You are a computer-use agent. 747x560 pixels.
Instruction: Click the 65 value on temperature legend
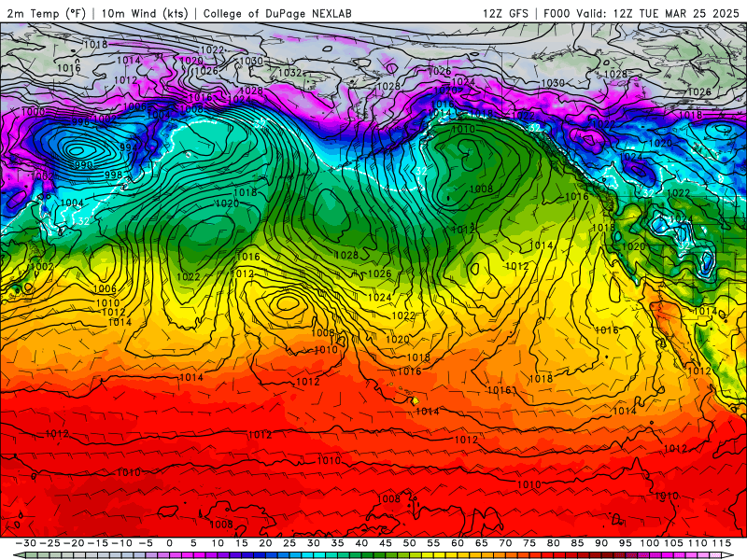pos(481,543)
